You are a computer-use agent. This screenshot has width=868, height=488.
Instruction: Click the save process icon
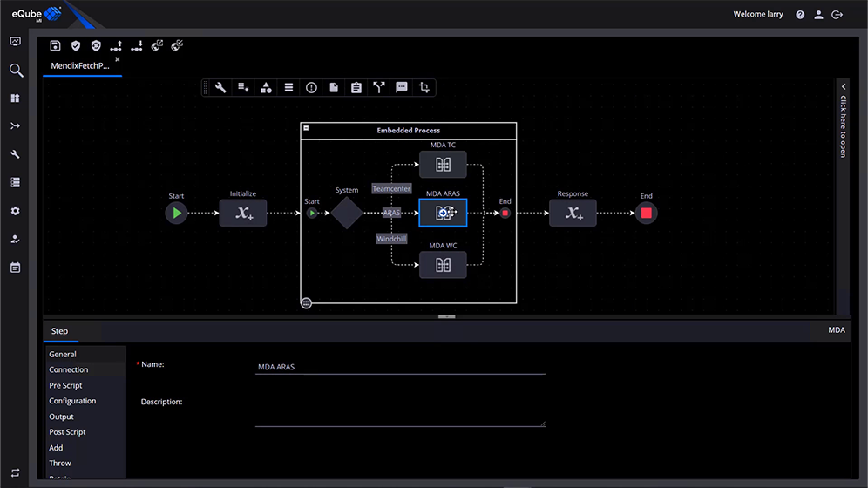(x=55, y=46)
